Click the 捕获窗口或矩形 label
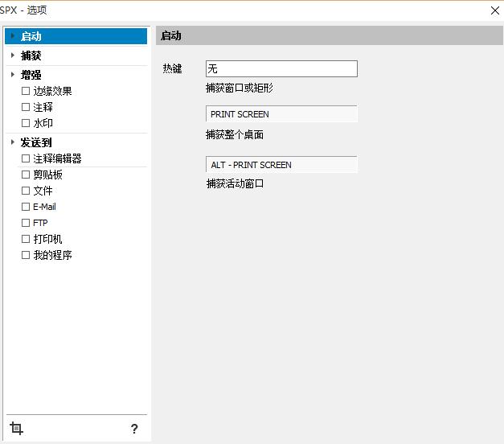The image size is (504, 444). coord(240,88)
